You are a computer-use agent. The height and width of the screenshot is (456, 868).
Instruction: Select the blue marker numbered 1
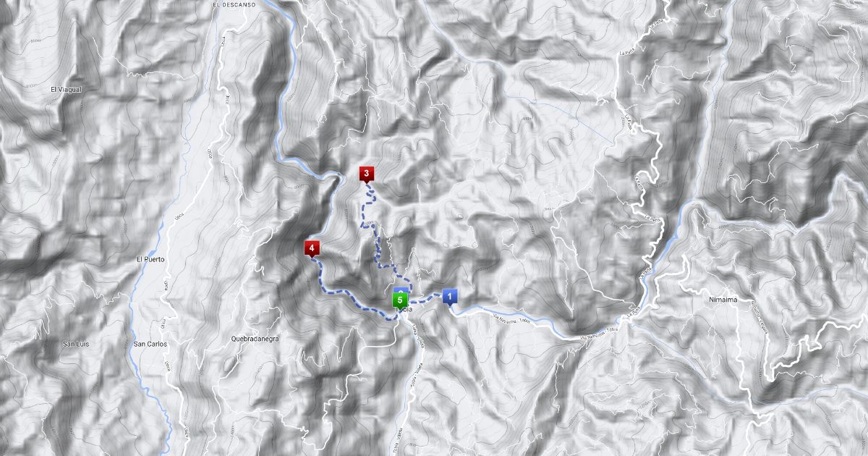pyautogui.click(x=449, y=296)
